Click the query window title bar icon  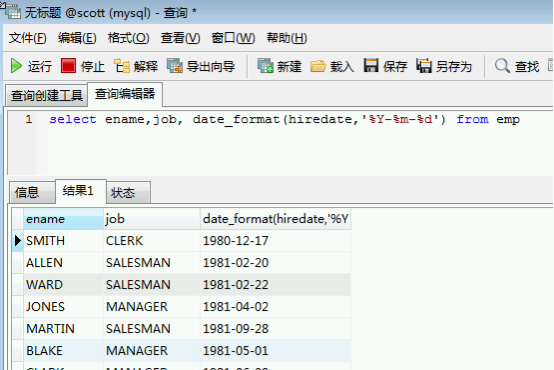(x=12, y=12)
